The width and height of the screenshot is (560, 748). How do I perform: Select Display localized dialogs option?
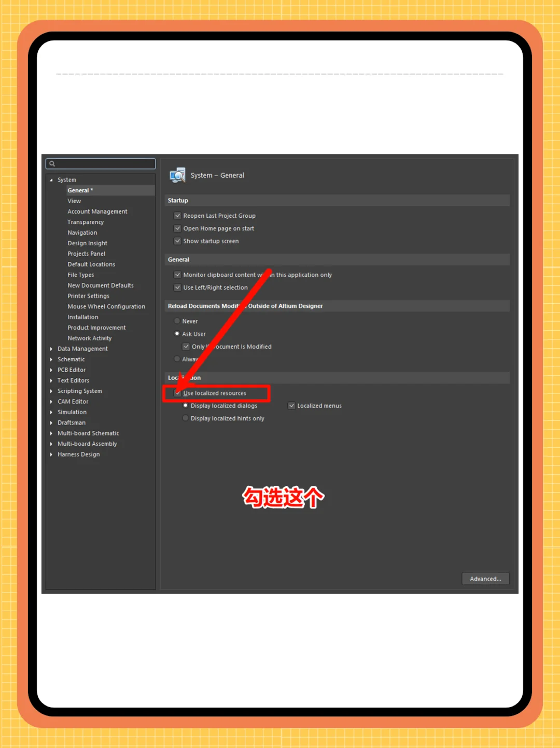186,406
